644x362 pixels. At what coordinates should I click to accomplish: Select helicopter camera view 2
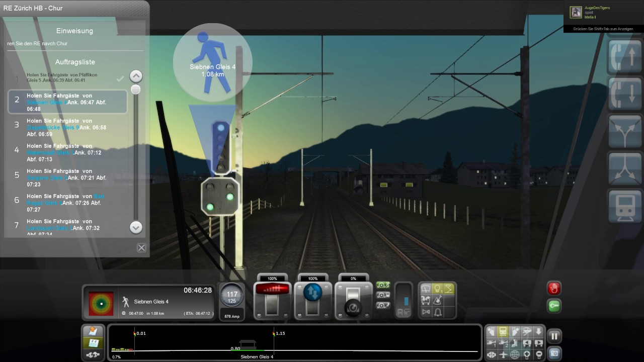[503, 343]
